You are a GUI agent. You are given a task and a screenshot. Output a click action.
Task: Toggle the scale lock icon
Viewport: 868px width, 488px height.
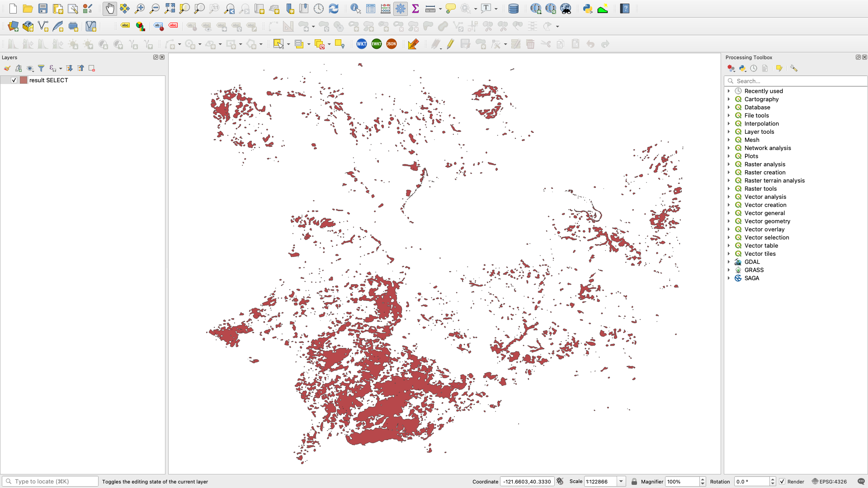point(634,482)
